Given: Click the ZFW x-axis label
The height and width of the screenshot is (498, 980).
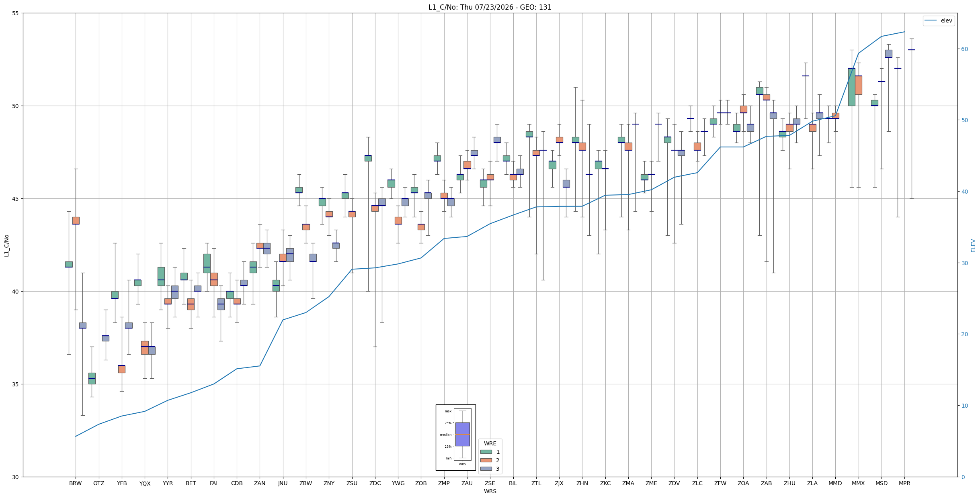Looking at the screenshot, I should (x=720, y=483).
